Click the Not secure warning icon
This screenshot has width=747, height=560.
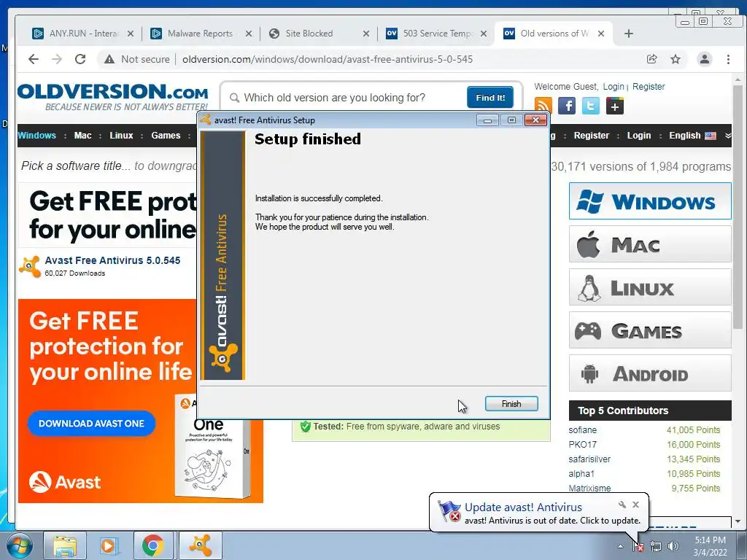point(109,59)
